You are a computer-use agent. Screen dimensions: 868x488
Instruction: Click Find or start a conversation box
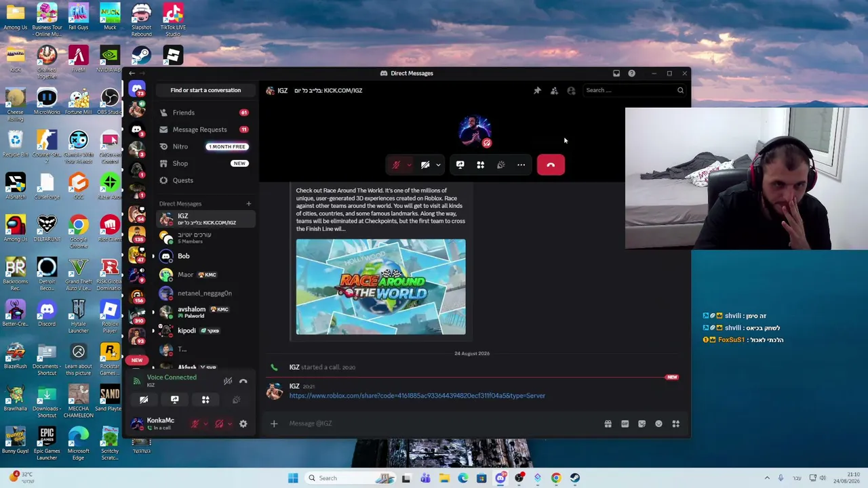point(205,90)
